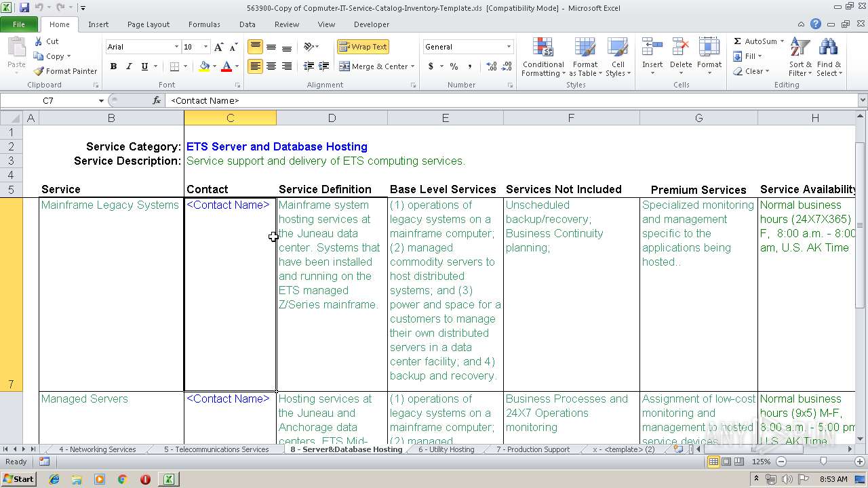The height and width of the screenshot is (488, 868).
Task: Open the font size dropdown
Action: pyautogui.click(x=204, y=47)
